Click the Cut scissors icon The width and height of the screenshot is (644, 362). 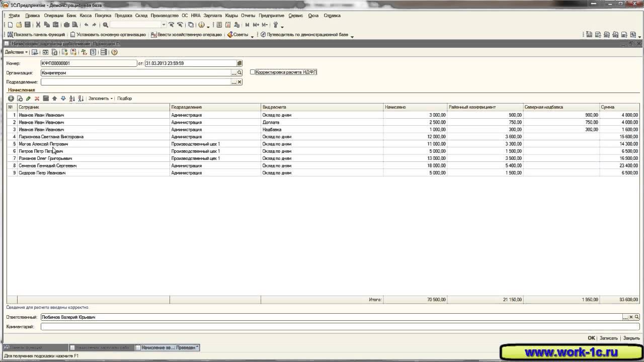pyautogui.click(x=38, y=25)
